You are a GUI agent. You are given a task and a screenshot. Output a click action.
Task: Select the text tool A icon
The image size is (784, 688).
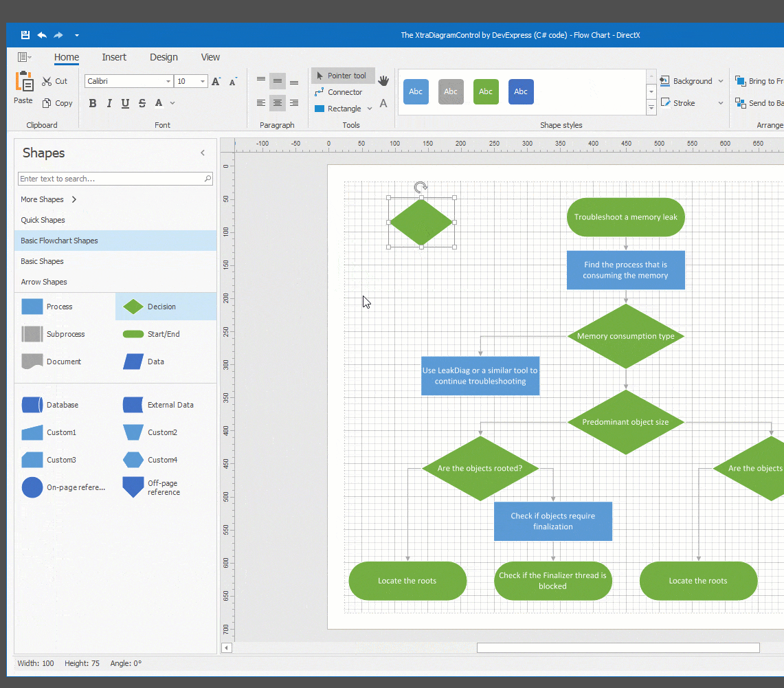pyautogui.click(x=383, y=103)
